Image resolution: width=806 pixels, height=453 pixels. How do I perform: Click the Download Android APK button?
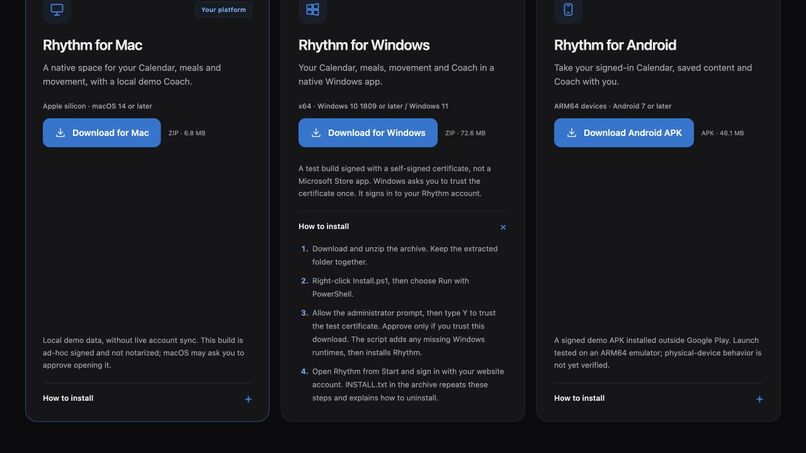(624, 133)
